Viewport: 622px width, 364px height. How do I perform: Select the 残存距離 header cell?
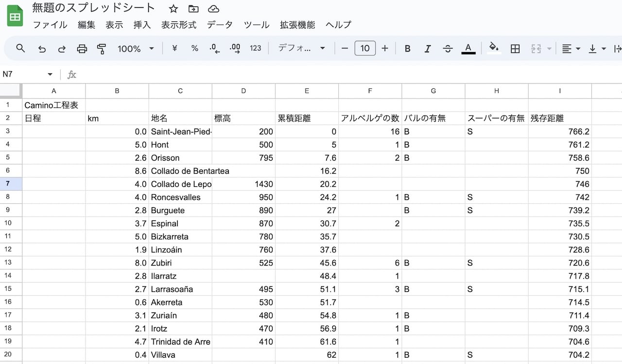pos(560,118)
